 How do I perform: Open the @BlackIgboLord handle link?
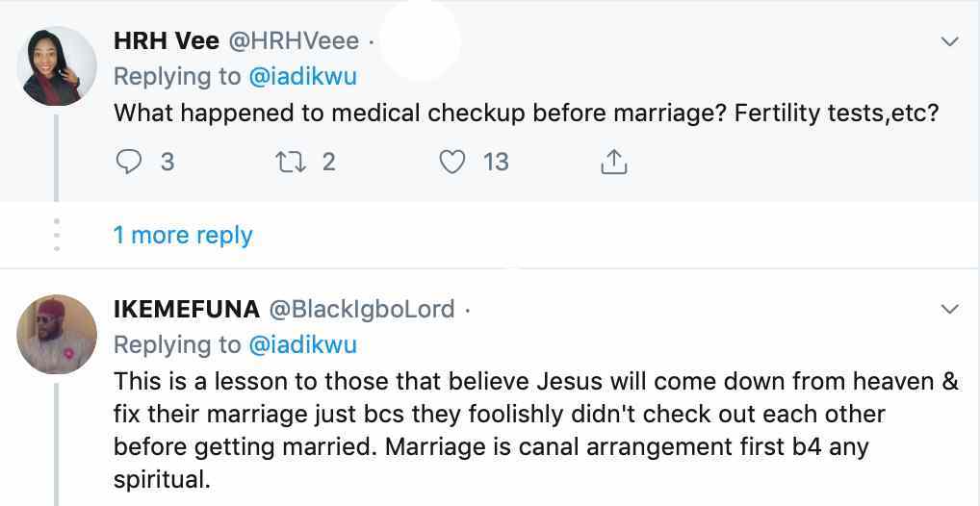[361, 309]
